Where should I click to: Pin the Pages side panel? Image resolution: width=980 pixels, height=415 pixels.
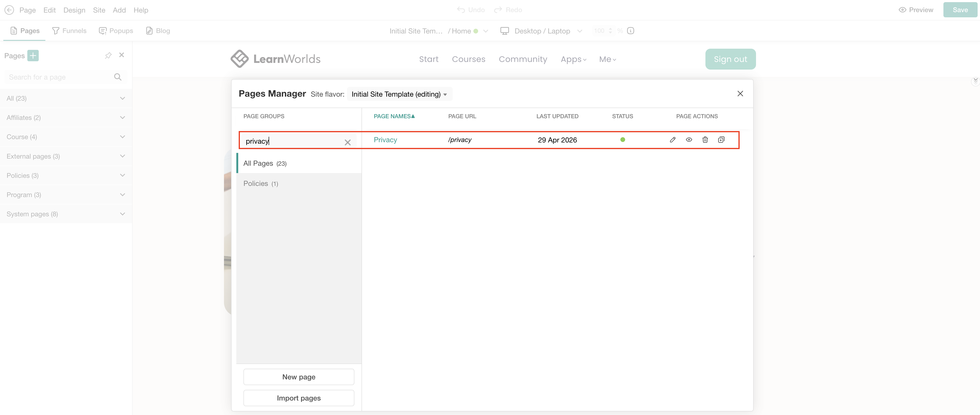click(108, 56)
